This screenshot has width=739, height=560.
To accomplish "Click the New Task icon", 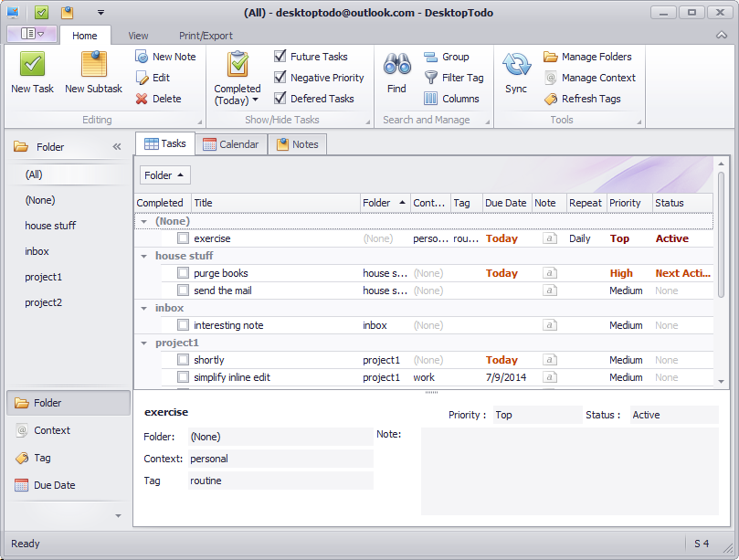I will pyautogui.click(x=32, y=64).
